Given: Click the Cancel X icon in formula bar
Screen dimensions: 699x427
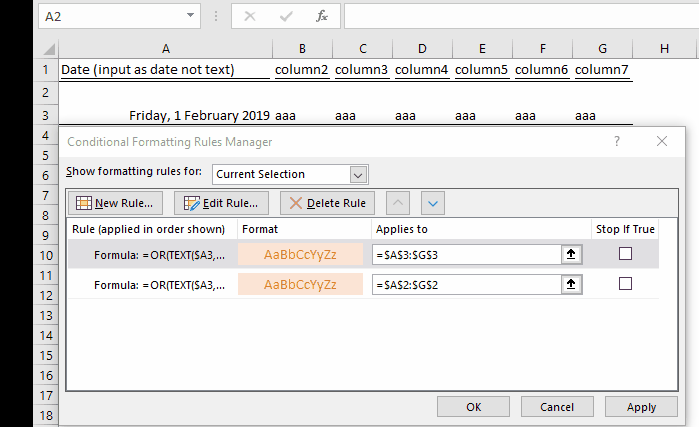Looking at the screenshot, I should click(250, 17).
